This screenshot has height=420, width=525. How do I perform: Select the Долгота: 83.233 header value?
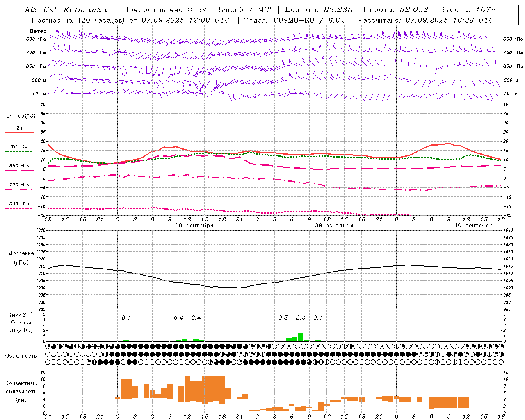click(319, 10)
